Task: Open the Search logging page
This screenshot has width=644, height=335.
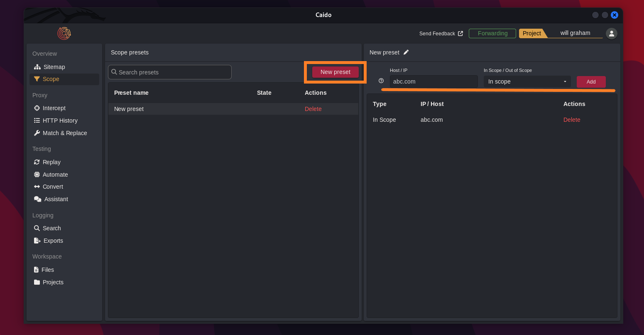Action: 64,228
